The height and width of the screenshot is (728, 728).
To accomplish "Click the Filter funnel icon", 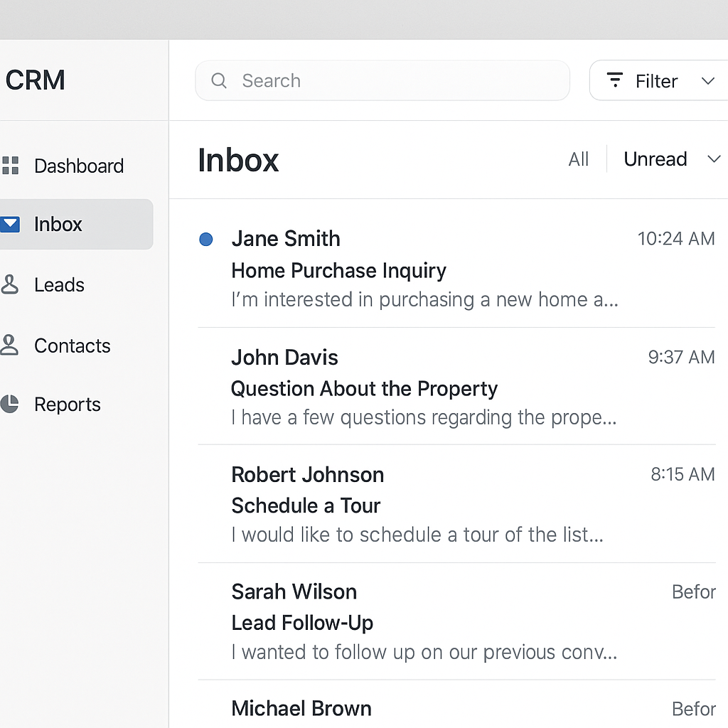I will 615,80.
